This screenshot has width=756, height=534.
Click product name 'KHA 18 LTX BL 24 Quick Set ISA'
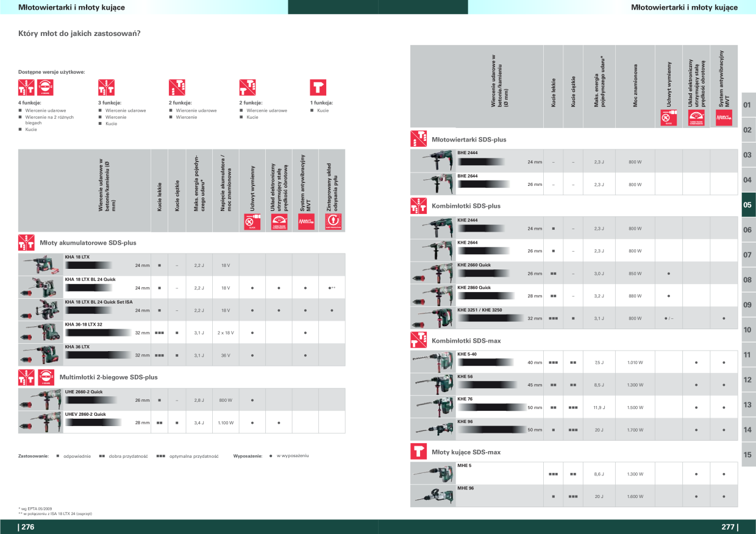pos(99,302)
